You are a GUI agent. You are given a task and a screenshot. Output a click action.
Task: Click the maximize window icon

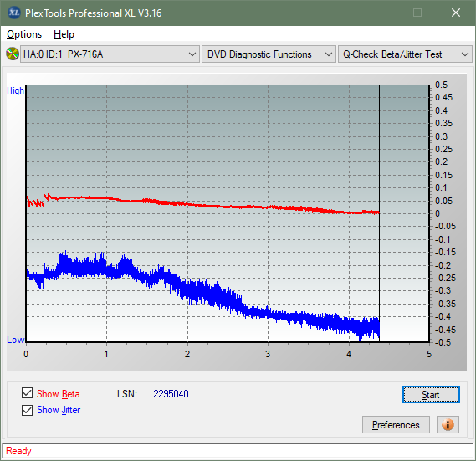click(417, 13)
